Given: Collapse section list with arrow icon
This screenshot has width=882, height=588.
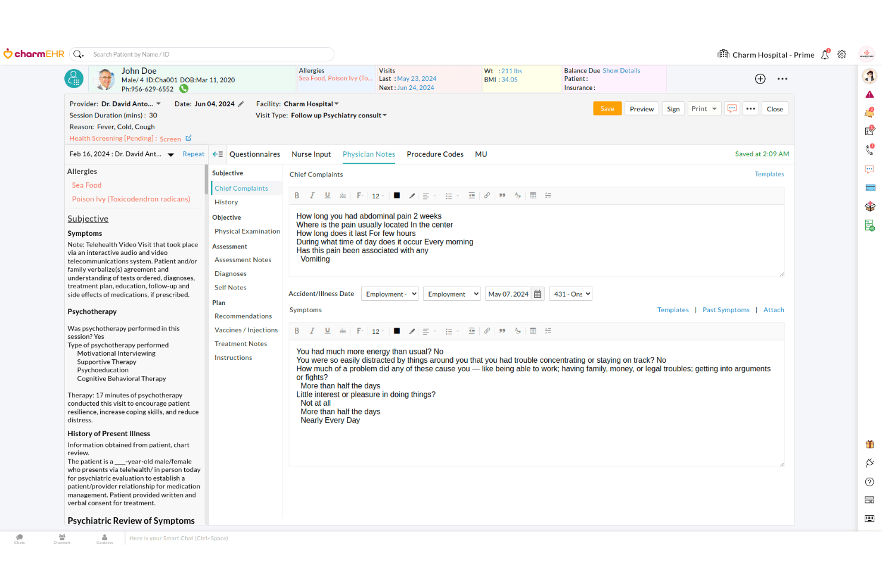Looking at the screenshot, I should coord(218,154).
